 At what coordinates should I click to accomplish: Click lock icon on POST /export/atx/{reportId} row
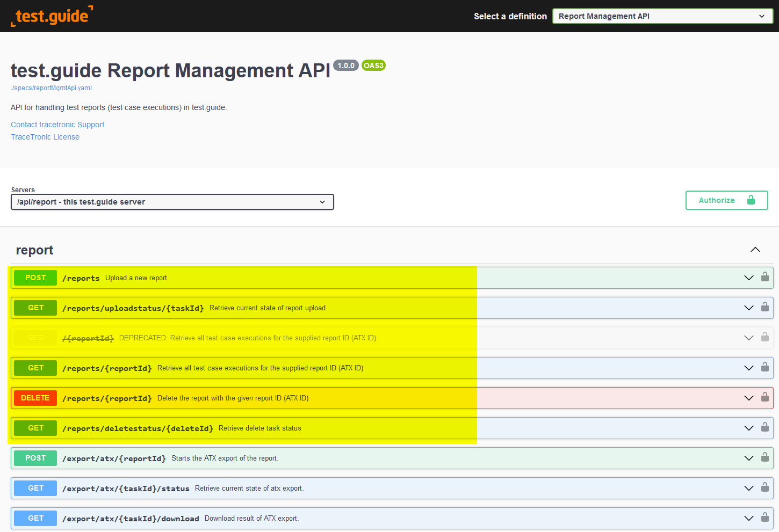coord(764,457)
